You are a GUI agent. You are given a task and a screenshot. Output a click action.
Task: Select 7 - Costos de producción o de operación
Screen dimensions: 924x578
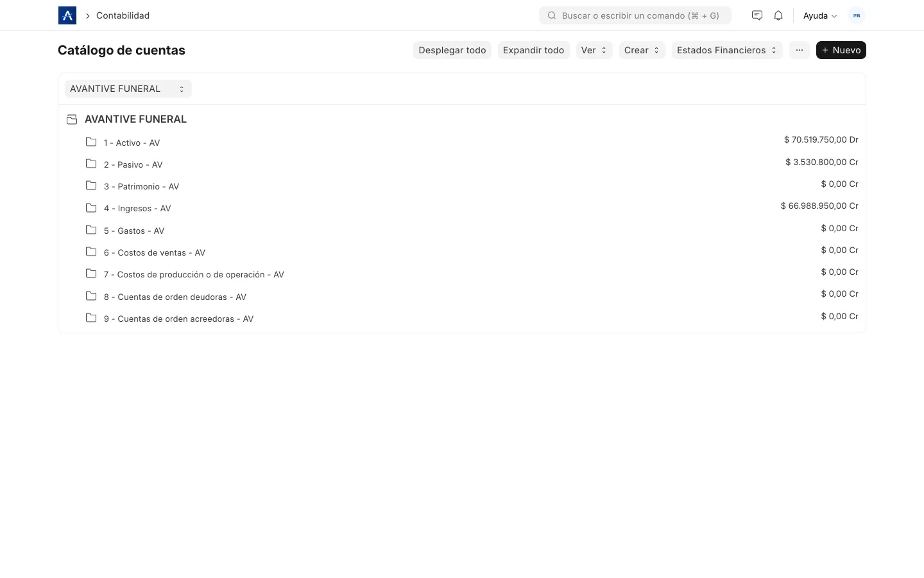coord(194,274)
